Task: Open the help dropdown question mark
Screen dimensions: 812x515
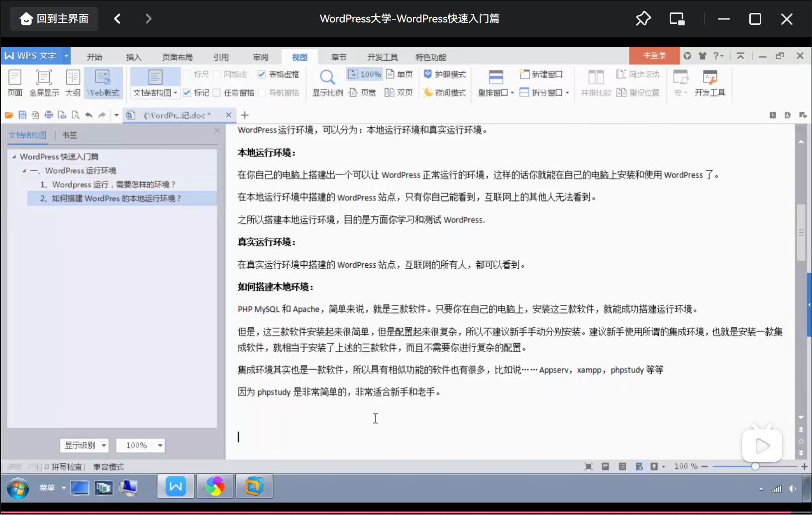Action: click(x=718, y=56)
